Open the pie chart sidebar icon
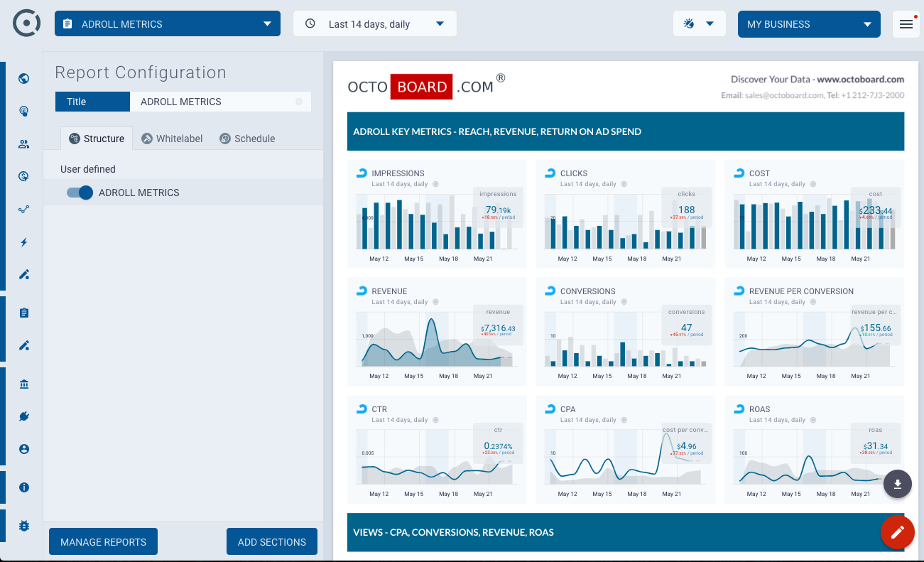Viewport: 924px width, 562px height. (x=24, y=177)
